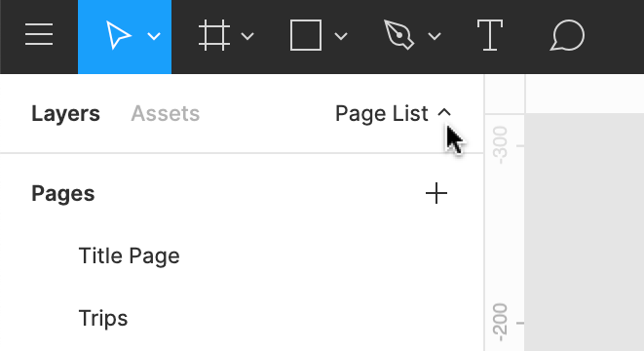Open the Trips page
This screenshot has width=644, height=351.
pos(103,319)
